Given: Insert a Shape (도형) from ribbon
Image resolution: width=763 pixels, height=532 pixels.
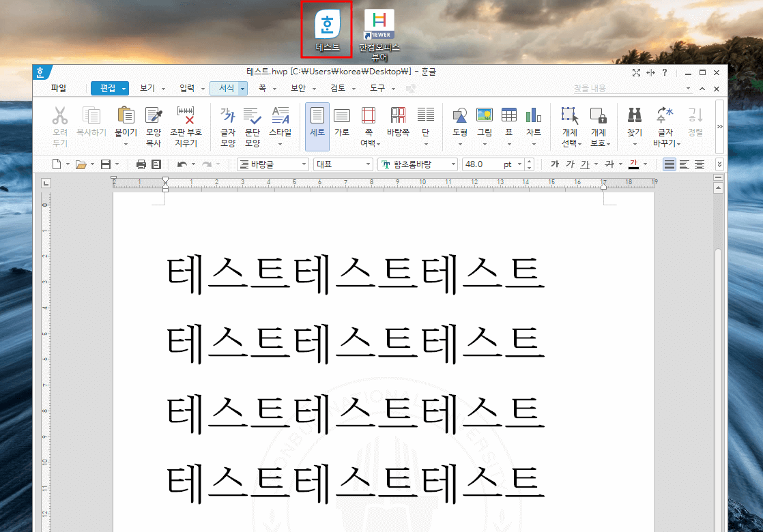Looking at the screenshot, I should (x=460, y=116).
